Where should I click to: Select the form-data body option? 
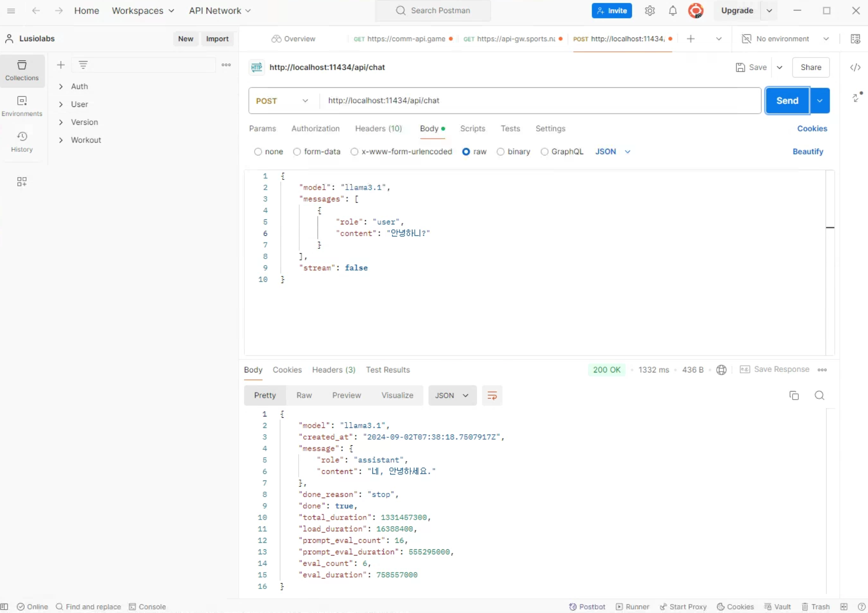297,152
